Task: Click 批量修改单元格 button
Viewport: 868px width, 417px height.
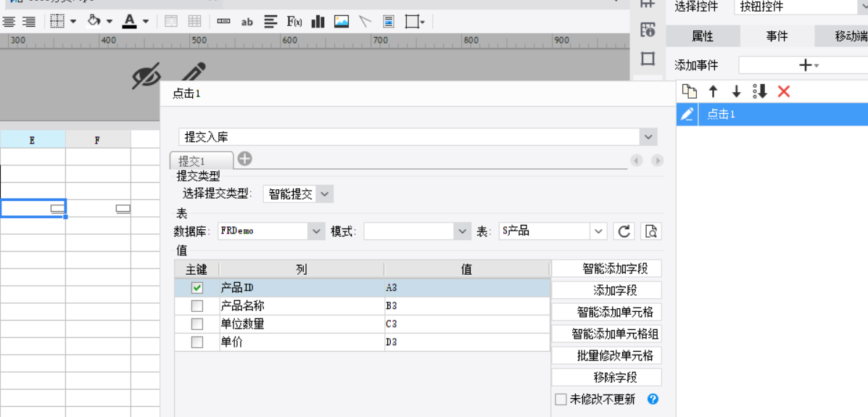Action: pyautogui.click(x=607, y=355)
